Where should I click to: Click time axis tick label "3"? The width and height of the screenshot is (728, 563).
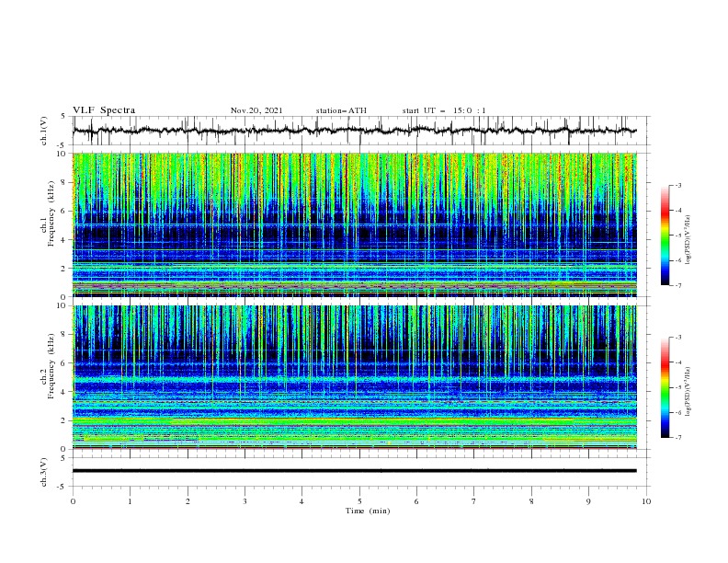click(245, 501)
